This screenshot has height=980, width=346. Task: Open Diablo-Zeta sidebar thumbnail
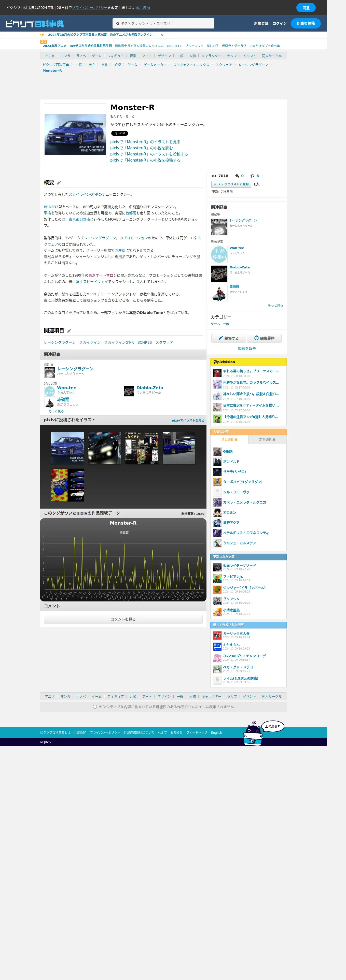pyautogui.click(x=219, y=274)
